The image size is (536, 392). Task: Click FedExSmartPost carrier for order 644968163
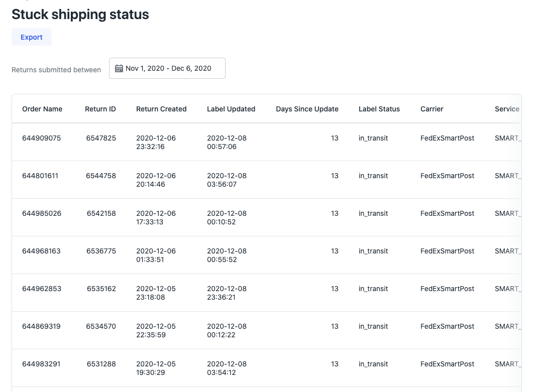point(447,251)
